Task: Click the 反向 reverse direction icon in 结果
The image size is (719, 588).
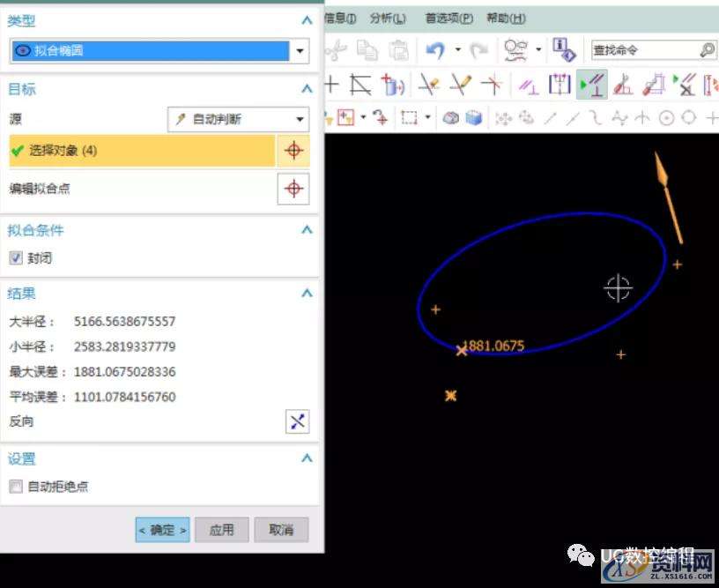Action: coord(297,421)
